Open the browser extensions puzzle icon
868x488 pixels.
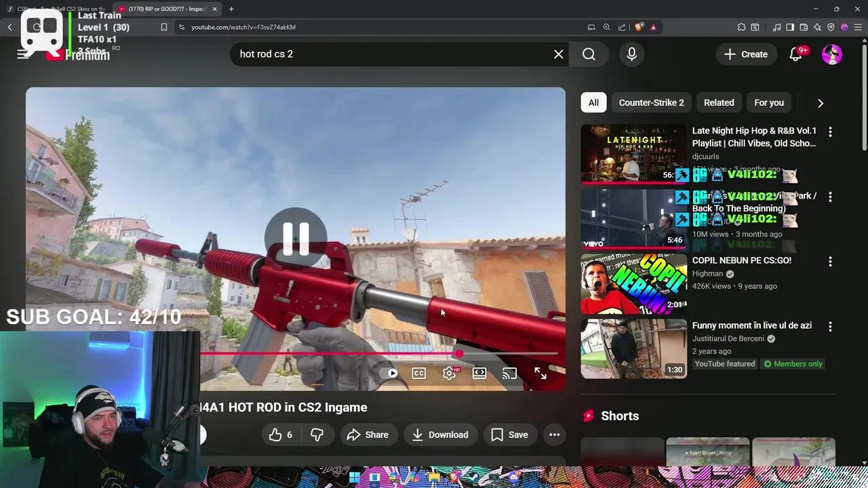pos(741,27)
